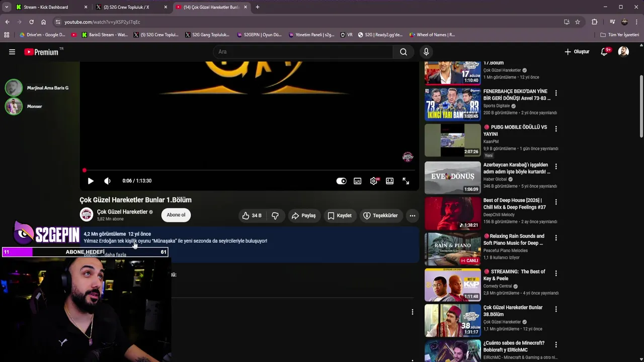Dislike the video
Image resolution: width=644 pixels, height=362 pixels.
click(275, 216)
